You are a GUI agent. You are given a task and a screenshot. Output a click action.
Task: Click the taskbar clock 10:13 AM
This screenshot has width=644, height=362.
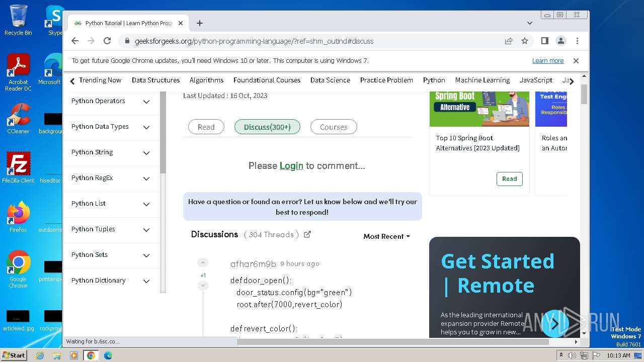coord(618,355)
